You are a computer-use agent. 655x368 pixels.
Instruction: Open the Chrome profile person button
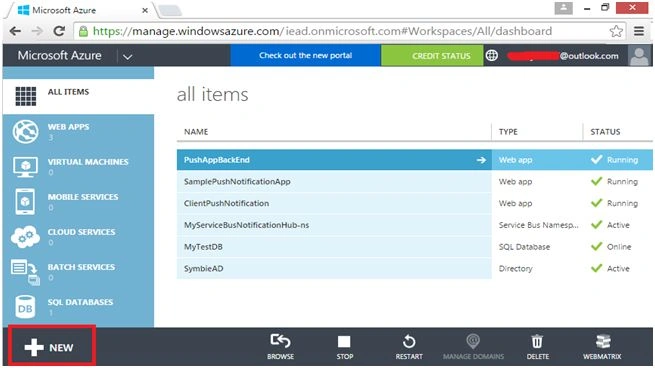pyautogui.click(x=564, y=8)
